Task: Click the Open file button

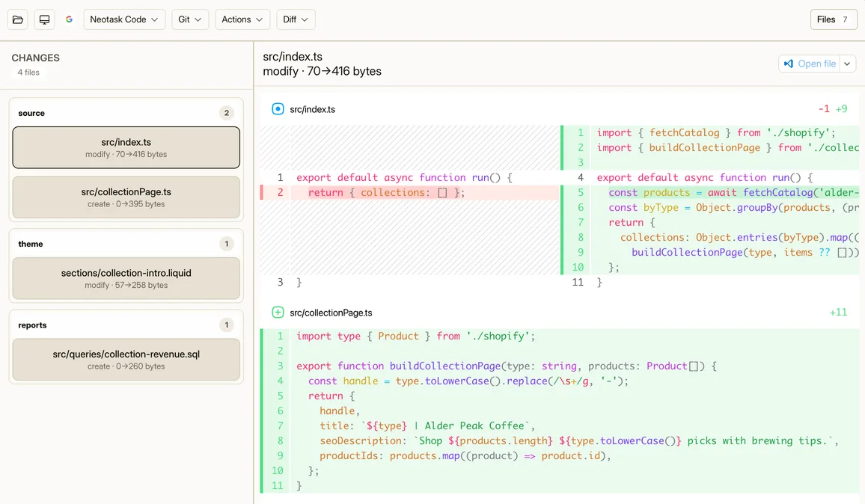Action: (810, 64)
